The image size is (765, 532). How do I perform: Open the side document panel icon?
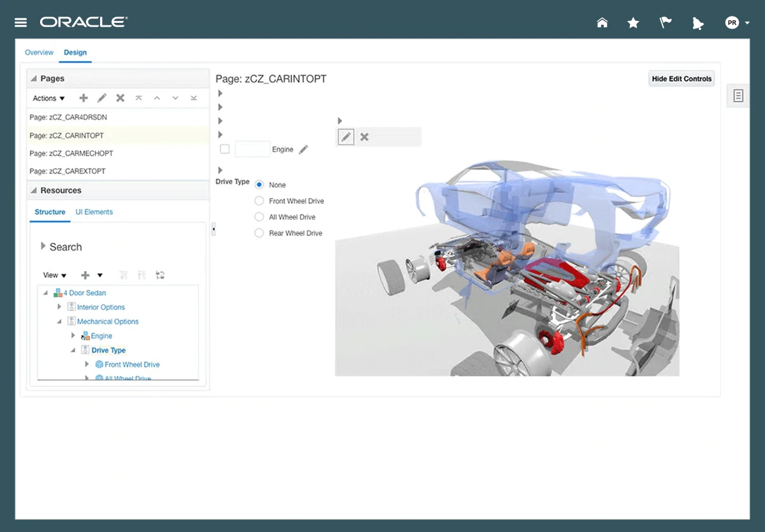tap(738, 96)
